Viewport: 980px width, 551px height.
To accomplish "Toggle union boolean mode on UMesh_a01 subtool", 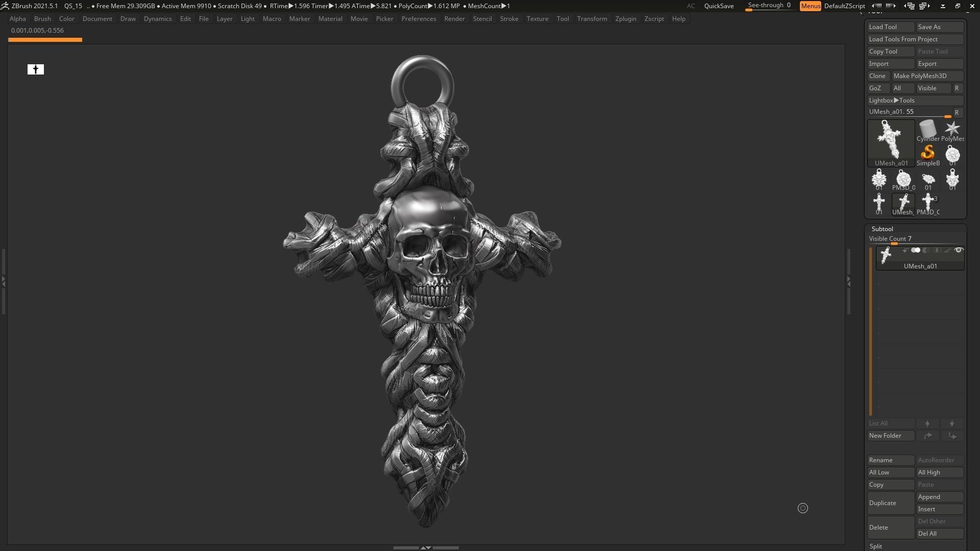I will click(916, 251).
